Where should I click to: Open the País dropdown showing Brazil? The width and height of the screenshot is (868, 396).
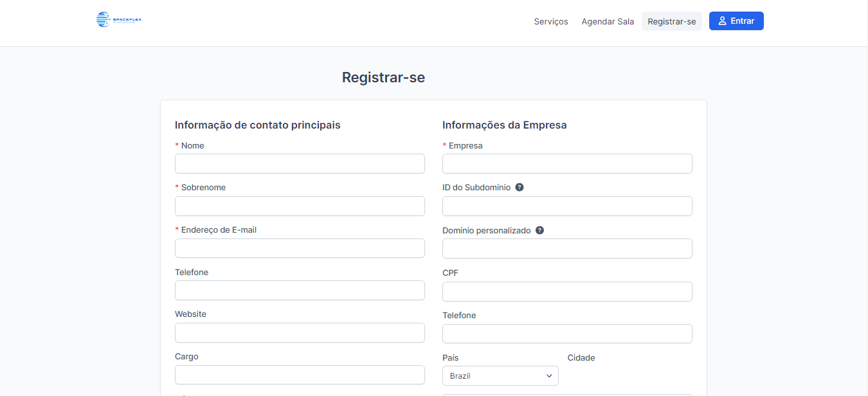pyautogui.click(x=500, y=376)
